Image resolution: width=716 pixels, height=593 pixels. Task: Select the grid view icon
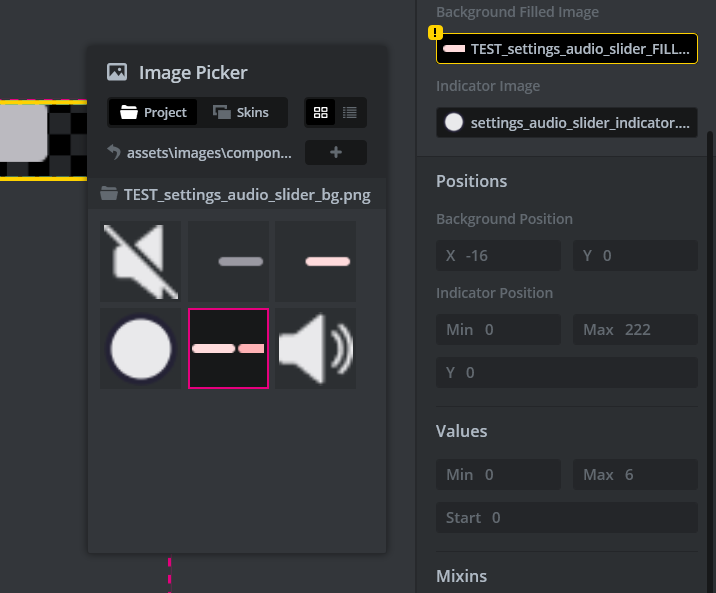pyautogui.click(x=321, y=112)
